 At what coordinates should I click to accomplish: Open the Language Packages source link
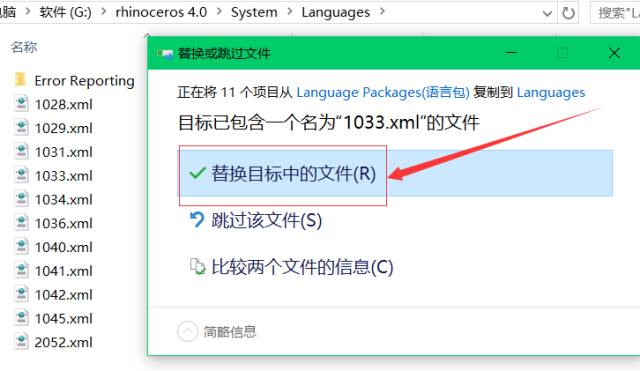383,92
